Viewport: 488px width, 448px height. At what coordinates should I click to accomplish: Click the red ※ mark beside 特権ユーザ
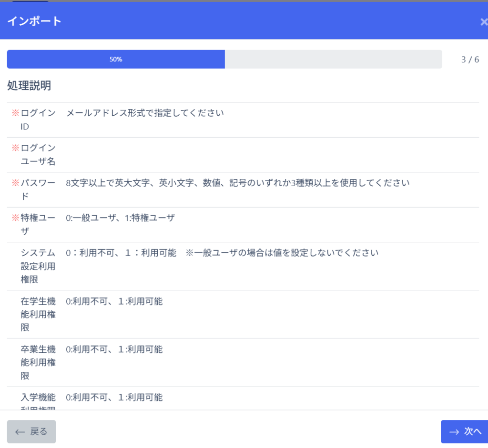[15, 218]
